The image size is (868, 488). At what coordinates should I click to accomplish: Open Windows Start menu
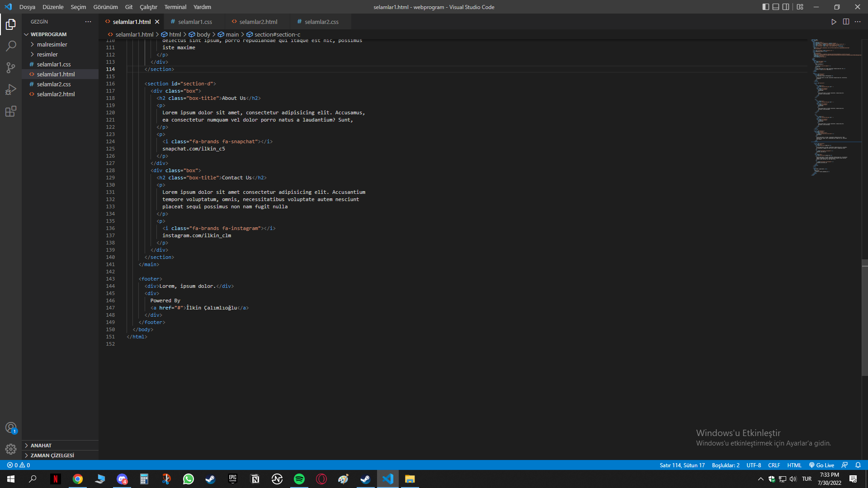coord(11,479)
